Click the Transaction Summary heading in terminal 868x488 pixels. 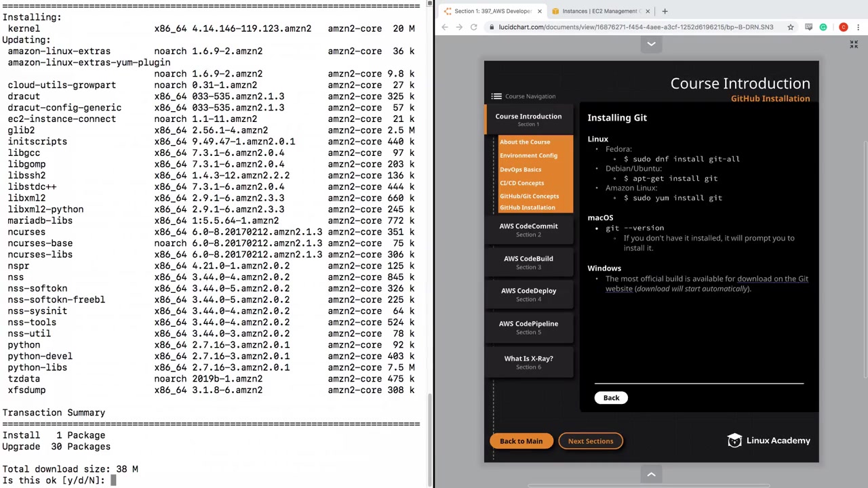pyautogui.click(x=54, y=413)
